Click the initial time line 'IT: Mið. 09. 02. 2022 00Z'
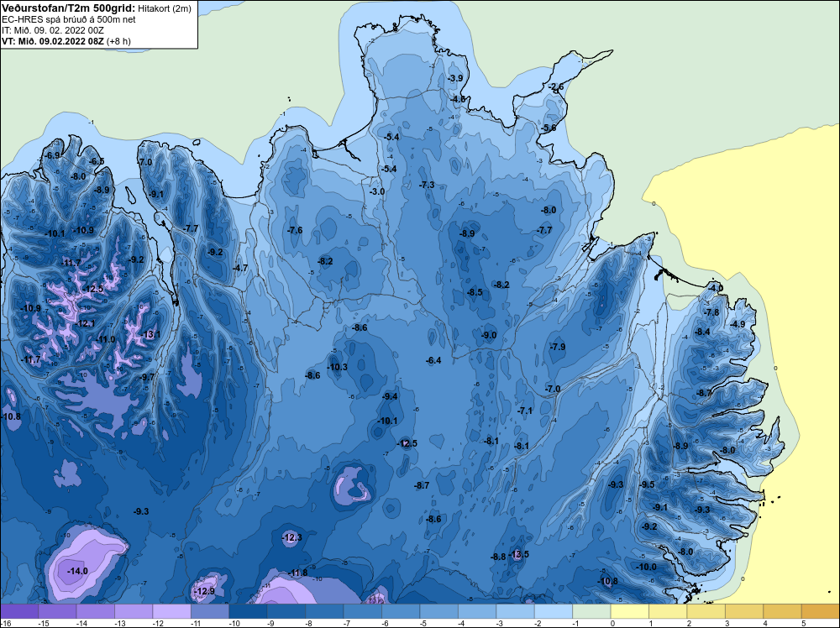840x628 pixels. point(52,30)
